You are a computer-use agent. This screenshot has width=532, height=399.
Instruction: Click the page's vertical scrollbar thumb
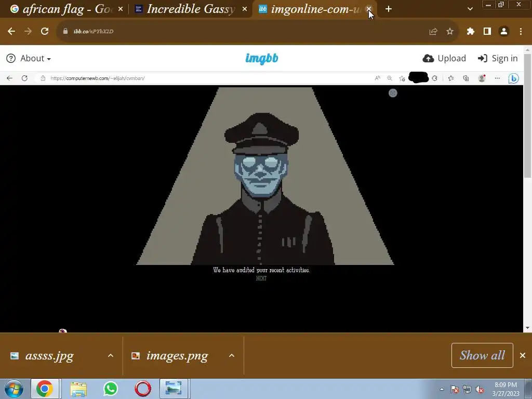point(527,115)
